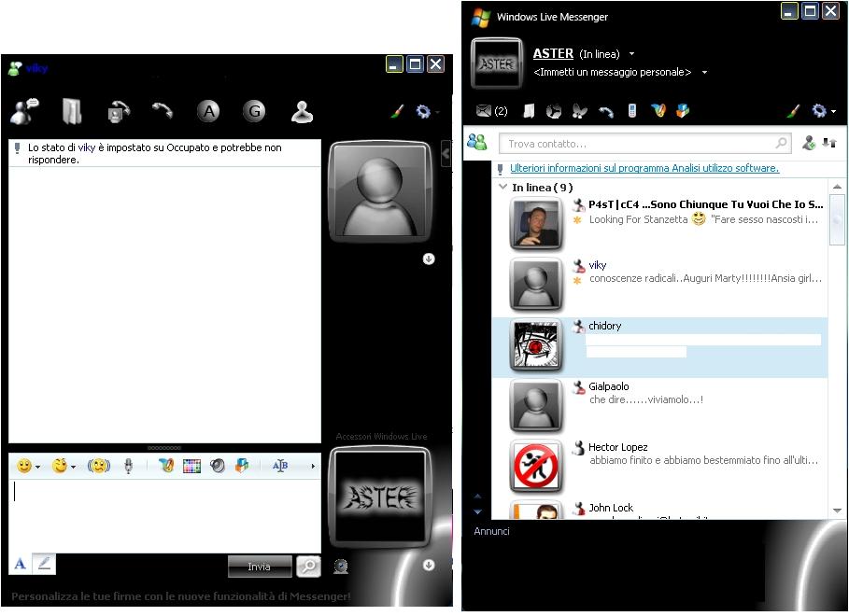Click the add contact icon beside search
The height and width of the screenshot is (616, 849).
[809, 144]
